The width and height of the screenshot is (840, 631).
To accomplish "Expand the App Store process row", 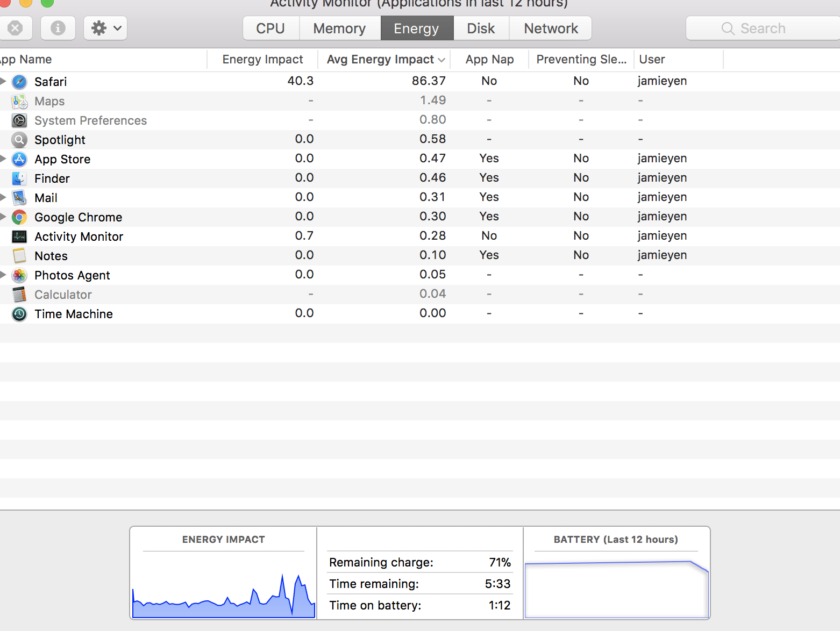I will 3,159.
